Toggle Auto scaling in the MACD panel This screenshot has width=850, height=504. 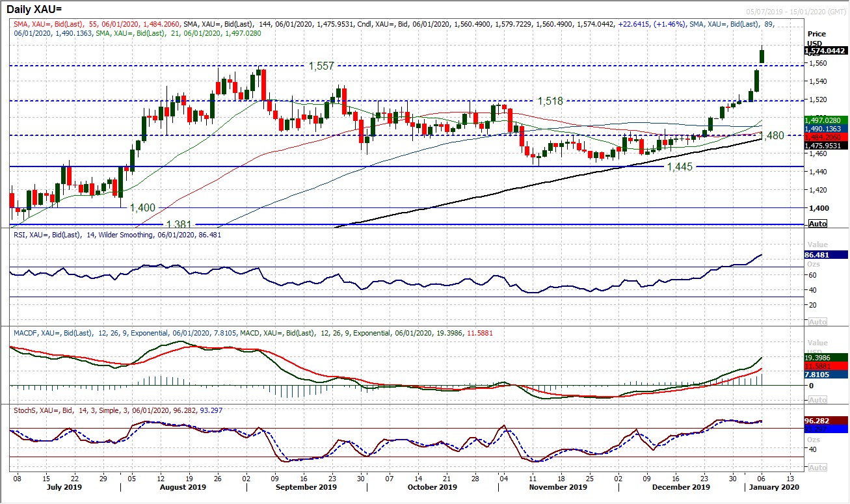pyautogui.click(x=817, y=399)
